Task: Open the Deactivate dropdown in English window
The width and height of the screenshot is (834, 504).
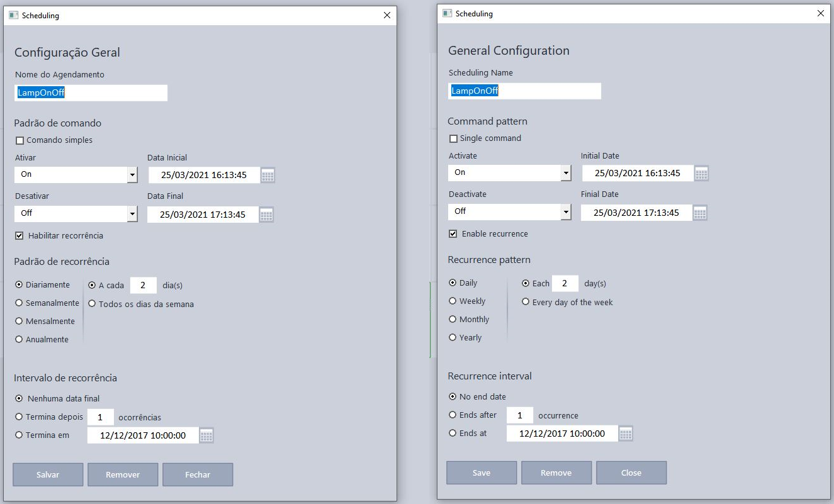Action: (566, 212)
